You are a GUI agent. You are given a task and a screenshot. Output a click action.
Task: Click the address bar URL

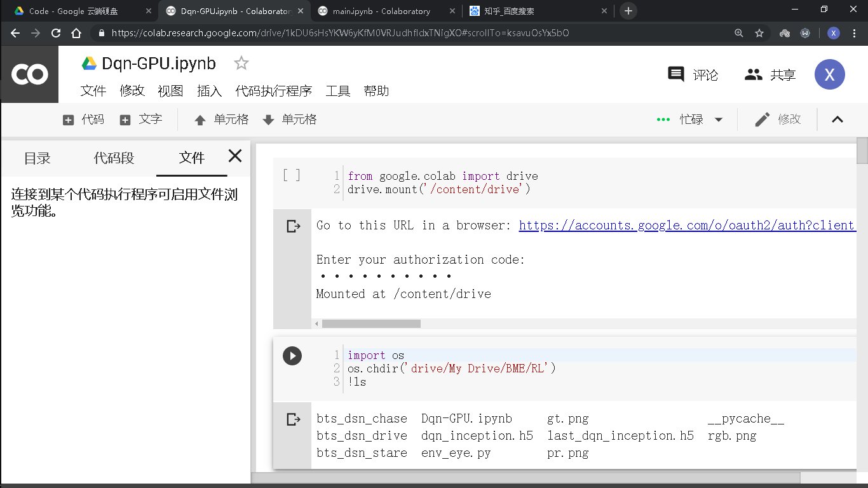click(x=340, y=33)
